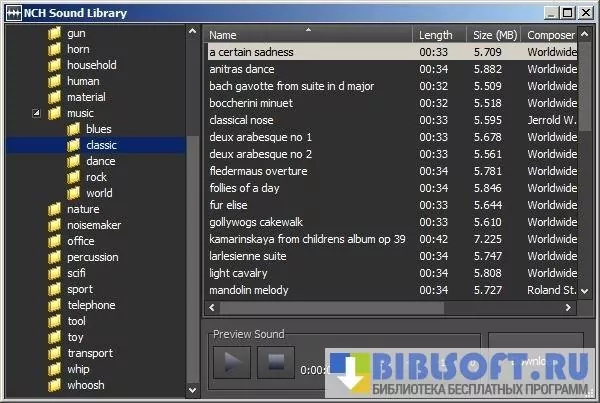Collapse the music folder tree node

[37, 113]
